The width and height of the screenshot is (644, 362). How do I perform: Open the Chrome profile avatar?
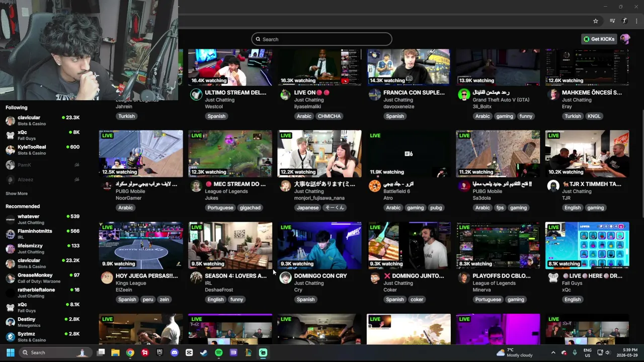point(624,21)
